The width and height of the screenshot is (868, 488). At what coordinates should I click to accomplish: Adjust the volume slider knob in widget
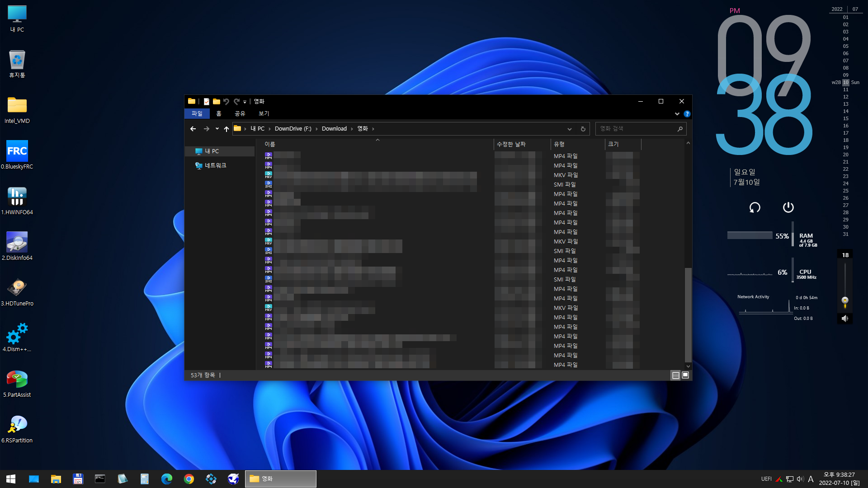tap(844, 300)
